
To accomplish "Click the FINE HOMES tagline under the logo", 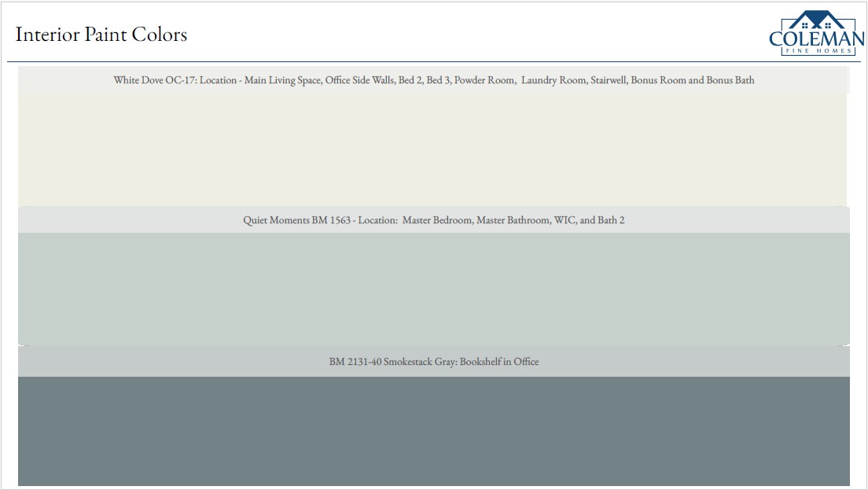I will [x=816, y=51].
